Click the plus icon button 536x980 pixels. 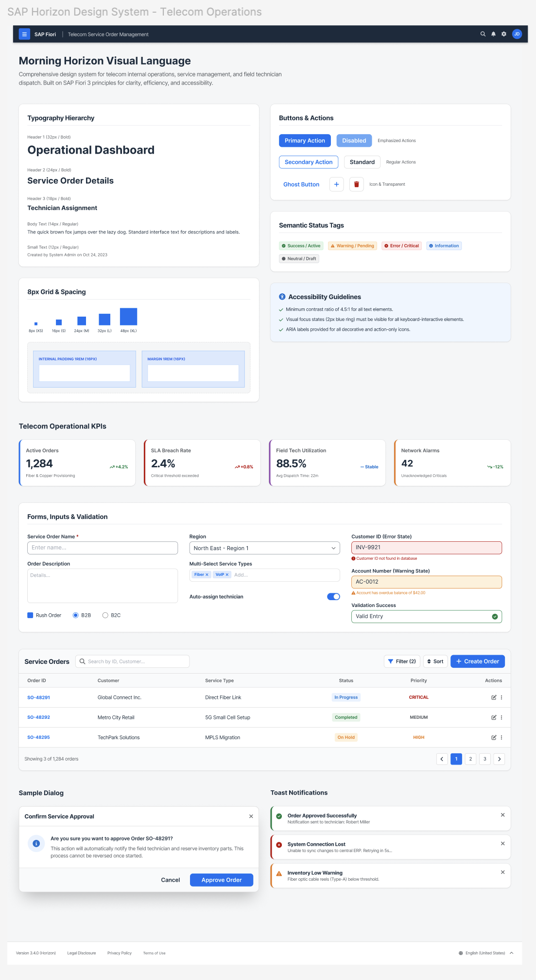336,184
